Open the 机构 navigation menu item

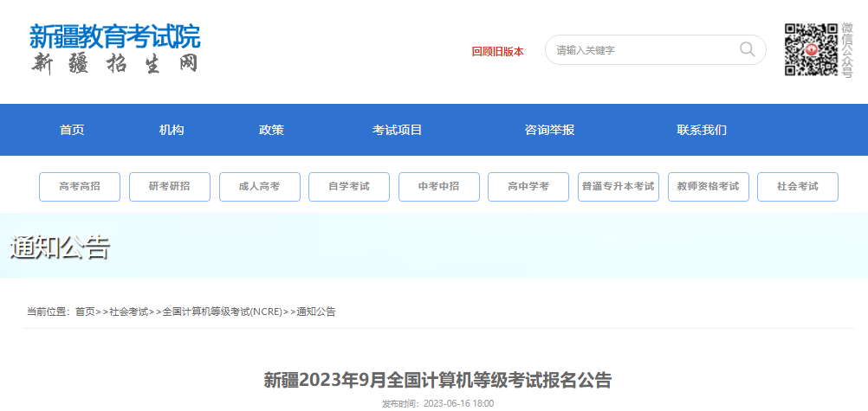click(x=172, y=130)
